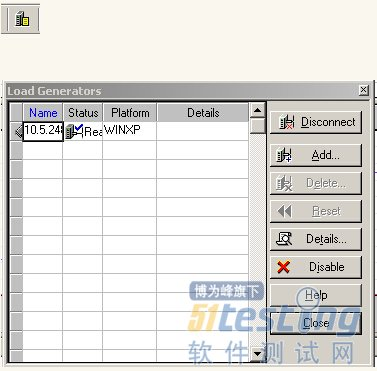
Task: Click the Ready status icon in the row
Action: [x=74, y=131]
